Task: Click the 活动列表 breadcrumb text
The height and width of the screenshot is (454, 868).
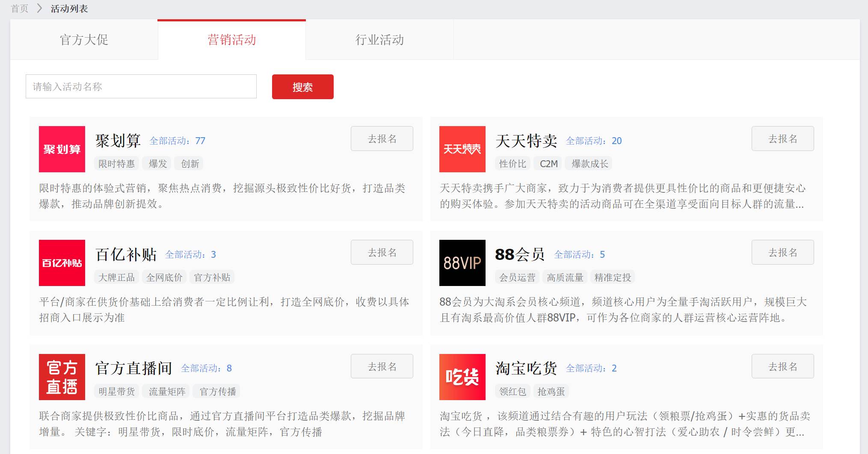Action: tap(69, 9)
